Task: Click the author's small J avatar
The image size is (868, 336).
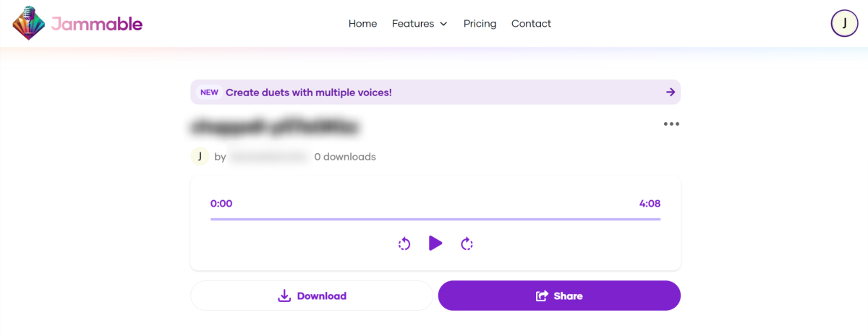Action: pos(200,156)
